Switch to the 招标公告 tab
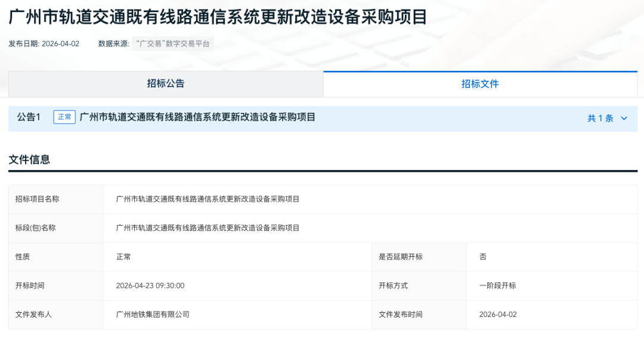The image size is (644, 339). (x=166, y=84)
